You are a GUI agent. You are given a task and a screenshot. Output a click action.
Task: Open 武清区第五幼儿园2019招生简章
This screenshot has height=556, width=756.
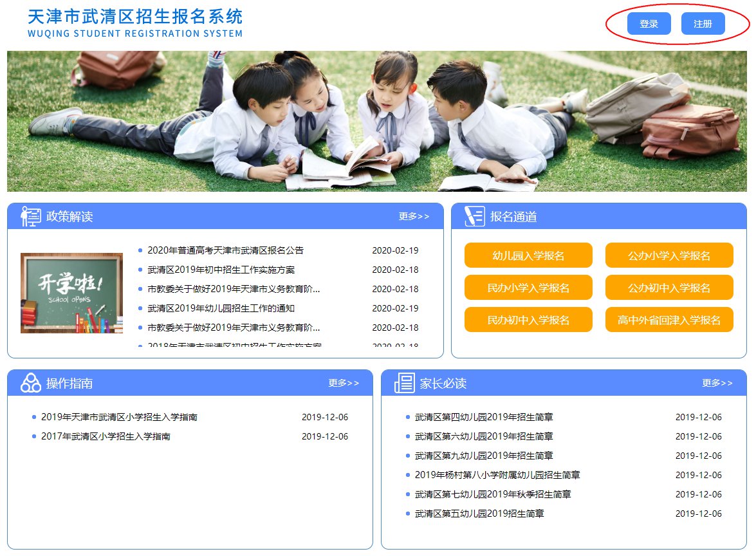(x=479, y=514)
